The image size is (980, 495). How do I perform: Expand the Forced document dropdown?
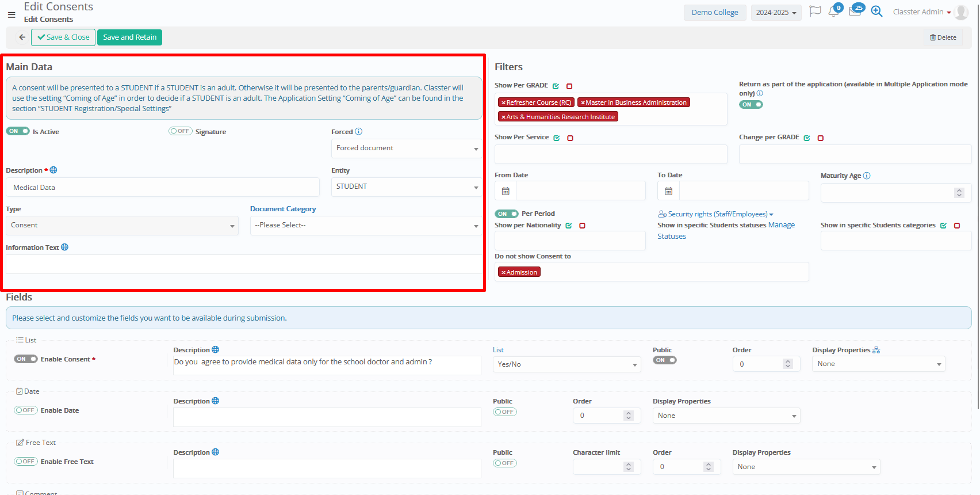tap(407, 148)
